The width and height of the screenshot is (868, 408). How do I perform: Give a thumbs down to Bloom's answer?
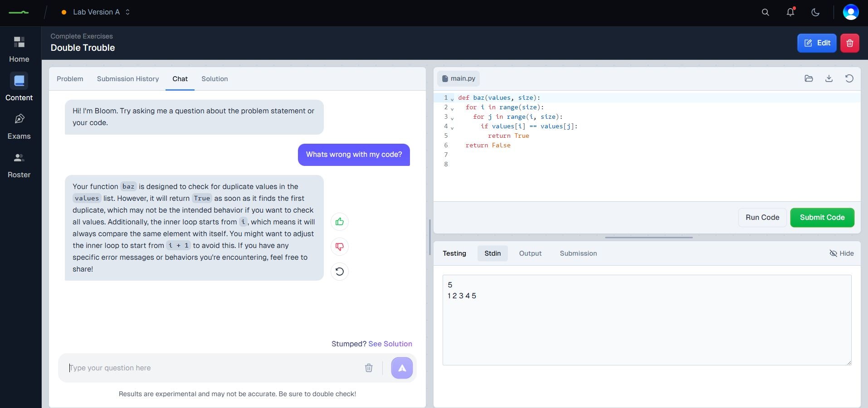click(x=339, y=247)
